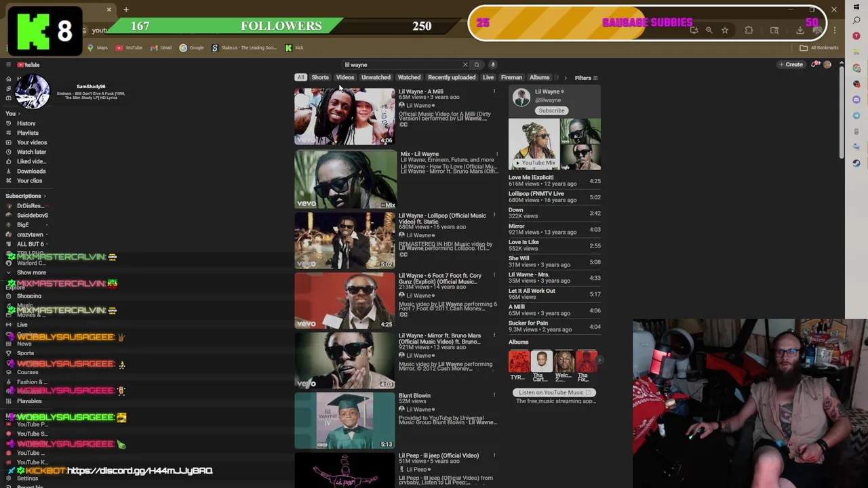Open Your clips in sidebar
The width and height of the screenshot is (868, 488).
29,181
